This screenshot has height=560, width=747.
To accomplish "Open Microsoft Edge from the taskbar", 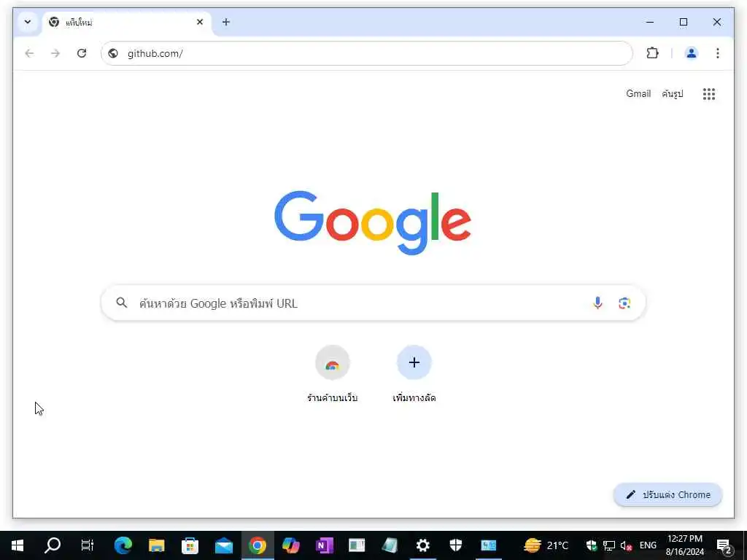I will 123,545.
